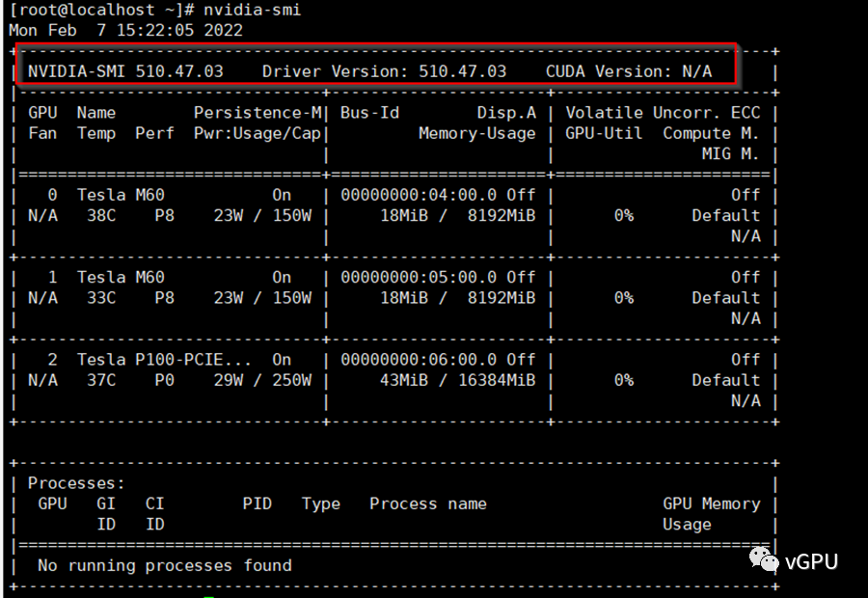Screen dimensions: 868x598
Task: Click the Process name column header
Action: [427, 503]
